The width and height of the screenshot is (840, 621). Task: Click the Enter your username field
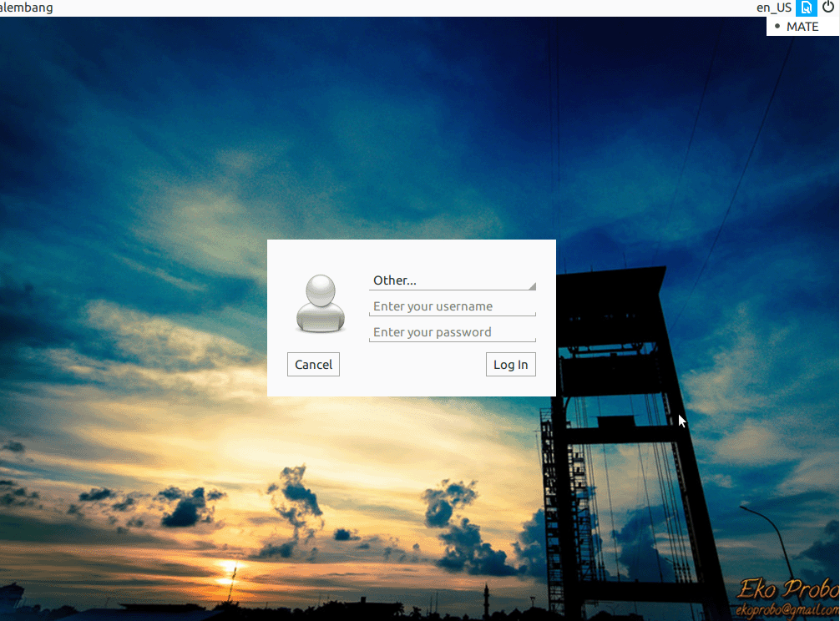pos(452,306)
